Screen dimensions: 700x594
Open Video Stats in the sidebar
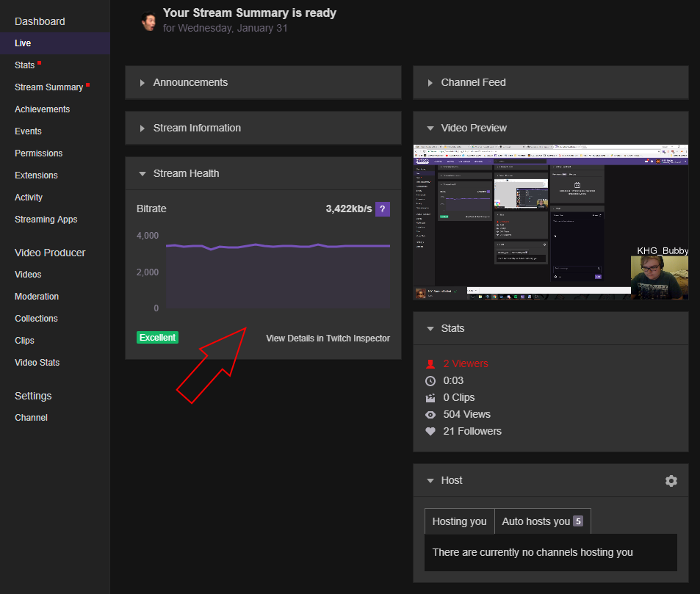pos(37,363)
